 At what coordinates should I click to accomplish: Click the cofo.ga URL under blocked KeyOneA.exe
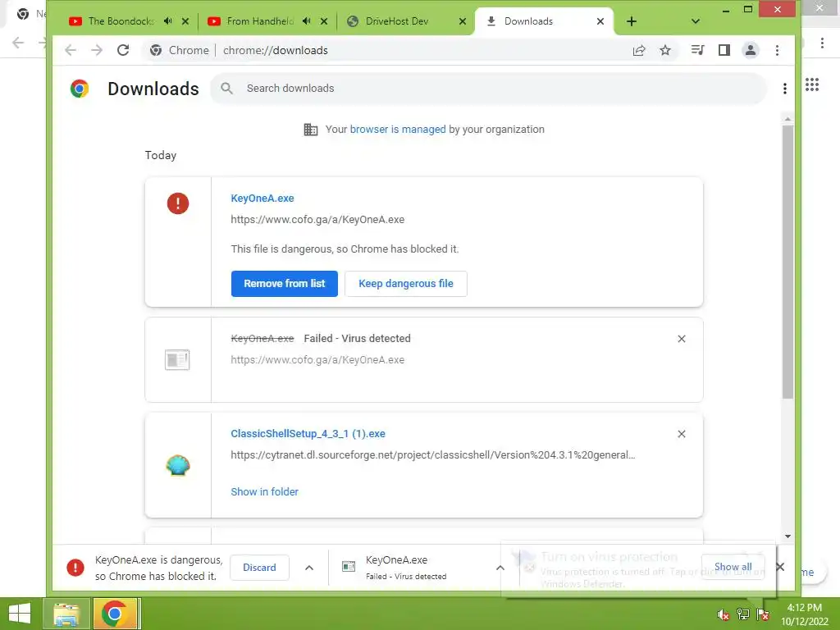click(x=317, y=220)
